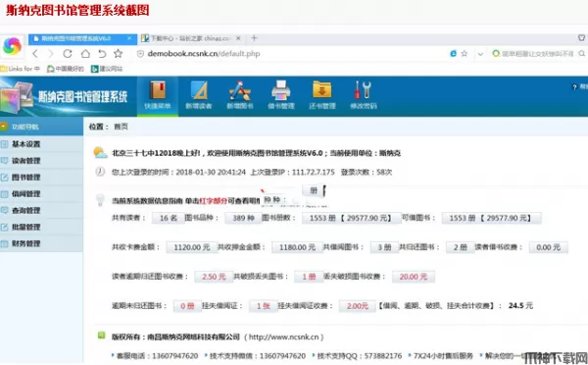Open Links for 中 bookmark folder

21,69
